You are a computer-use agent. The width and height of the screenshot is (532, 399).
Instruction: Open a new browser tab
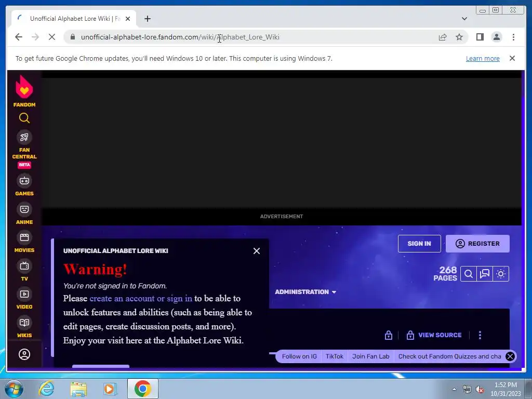(x=147, y=19)
